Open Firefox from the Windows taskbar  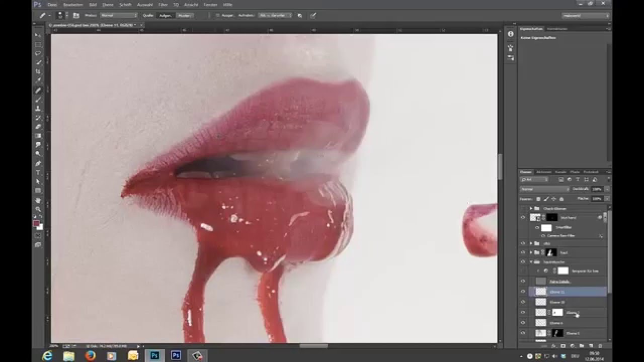click(91, 355)
